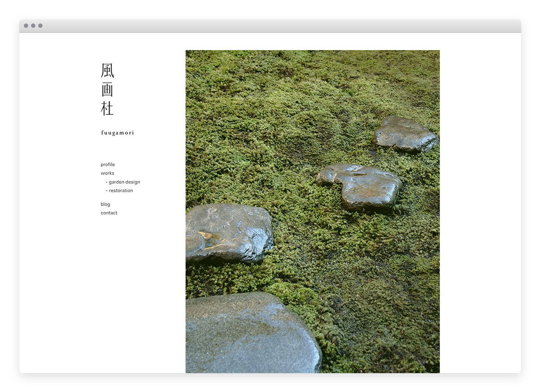Click the 風 kanji in the logo
The width and height of the screenshot is (540, 392).
click(x=108, y=70)
